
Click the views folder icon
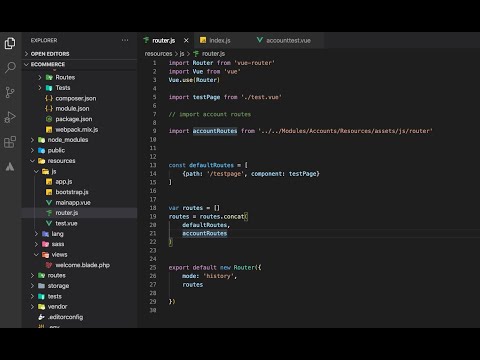[x=45, y=255]
